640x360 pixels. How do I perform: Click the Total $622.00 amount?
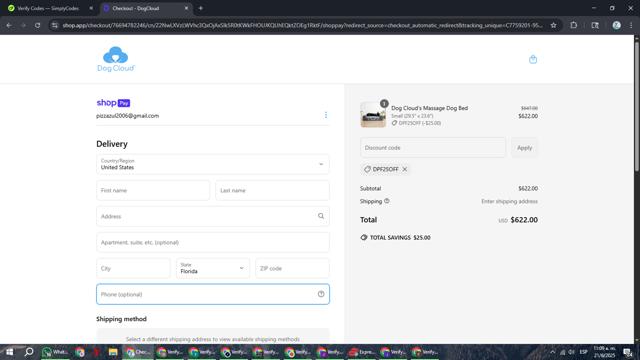(x=524, y=220)
